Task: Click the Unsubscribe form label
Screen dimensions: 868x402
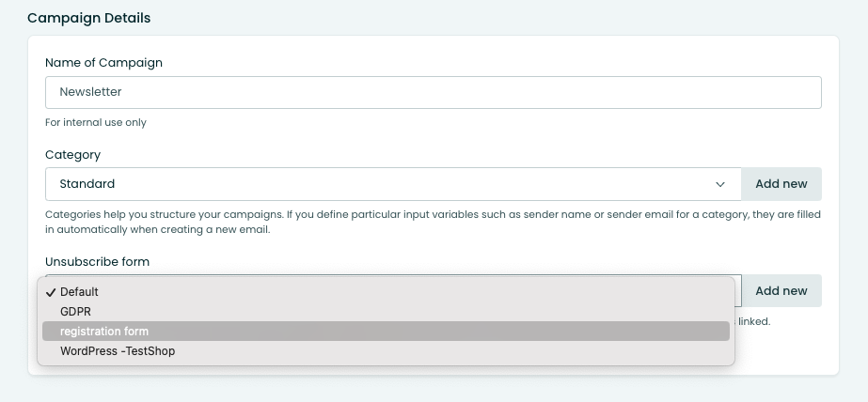Action: [97, 261]
